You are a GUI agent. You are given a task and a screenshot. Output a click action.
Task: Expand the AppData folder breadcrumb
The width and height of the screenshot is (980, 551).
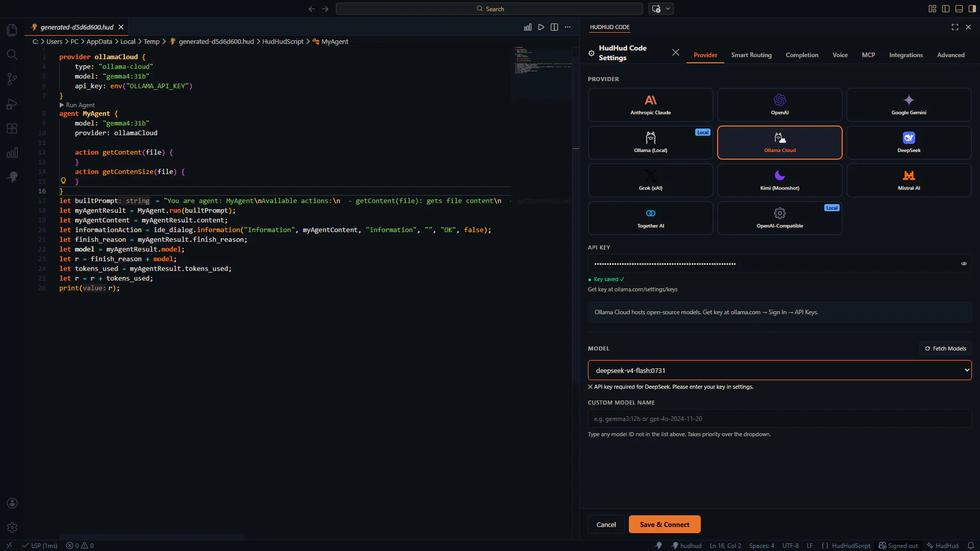[x=99, y=42]
